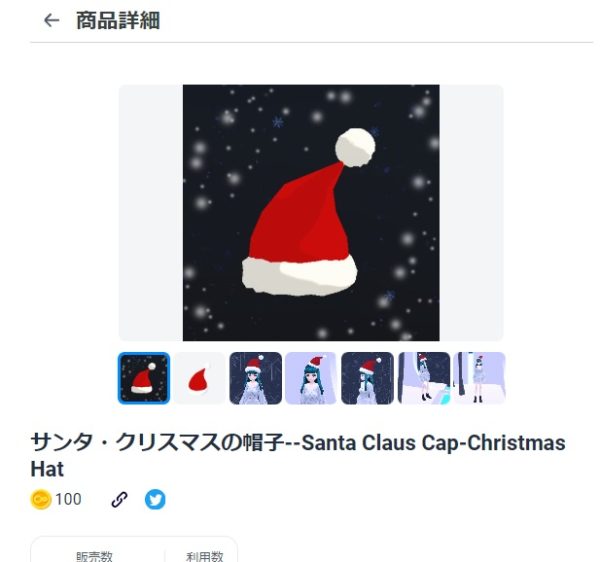View seventh thumbnail of standing character

coord(480,378)
